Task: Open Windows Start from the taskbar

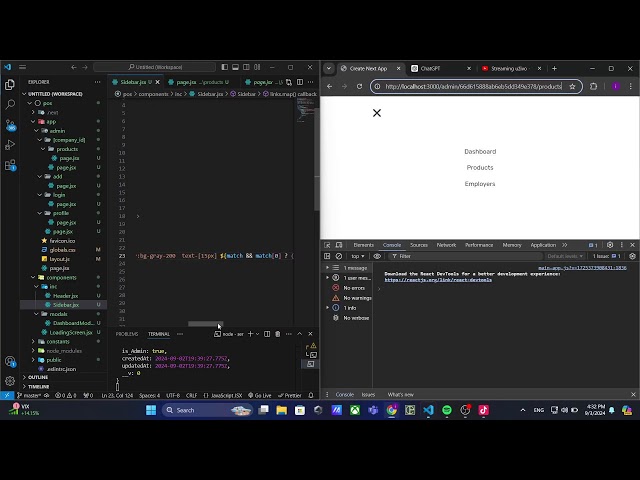Action: tap(151, 410)
